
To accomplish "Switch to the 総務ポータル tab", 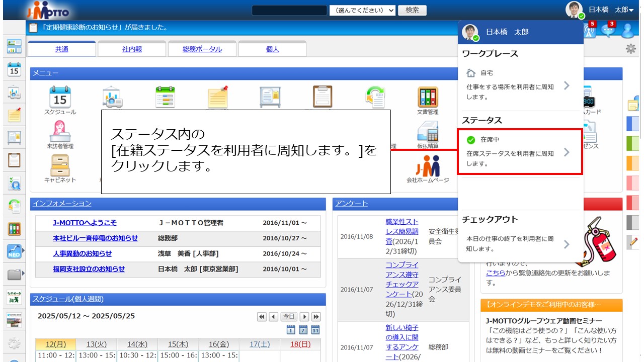I will tap(202, 49).
